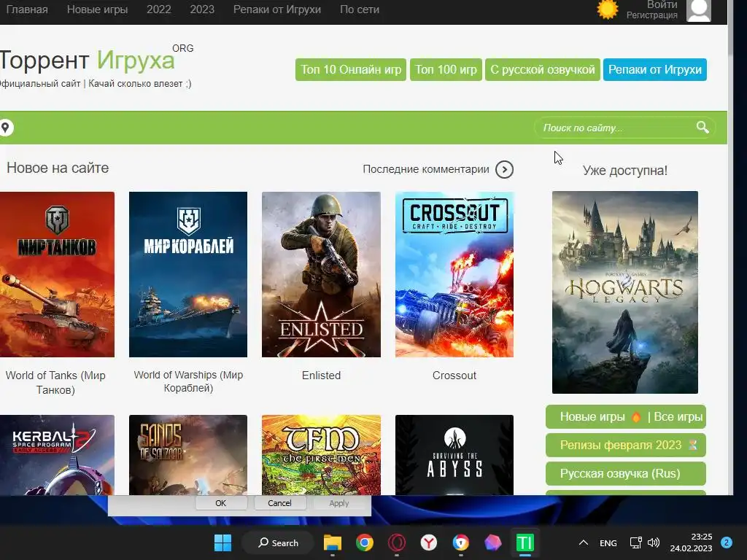Viewport: 747px width, 560px height.
Task: Click the search magnifier icon
Action: click(703, 127)
